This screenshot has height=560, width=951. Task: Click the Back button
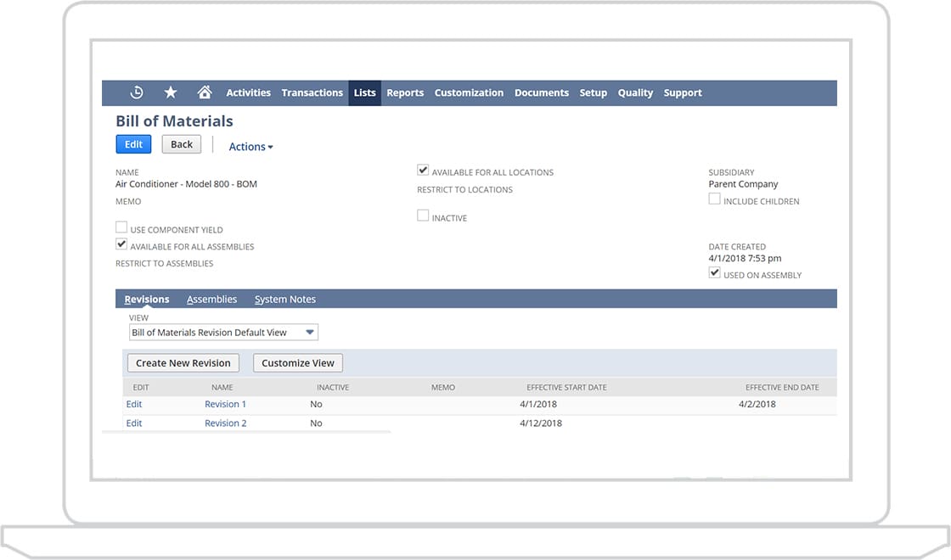coord(182,144)
